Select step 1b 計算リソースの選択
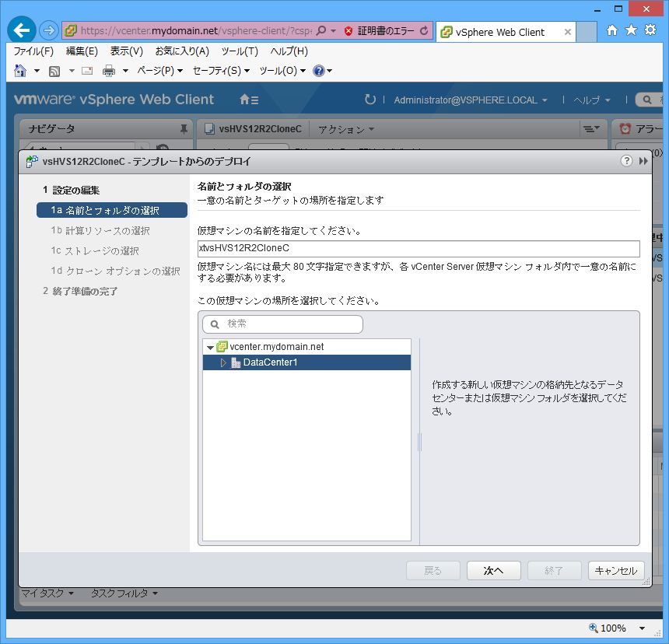 coord(100,231)
